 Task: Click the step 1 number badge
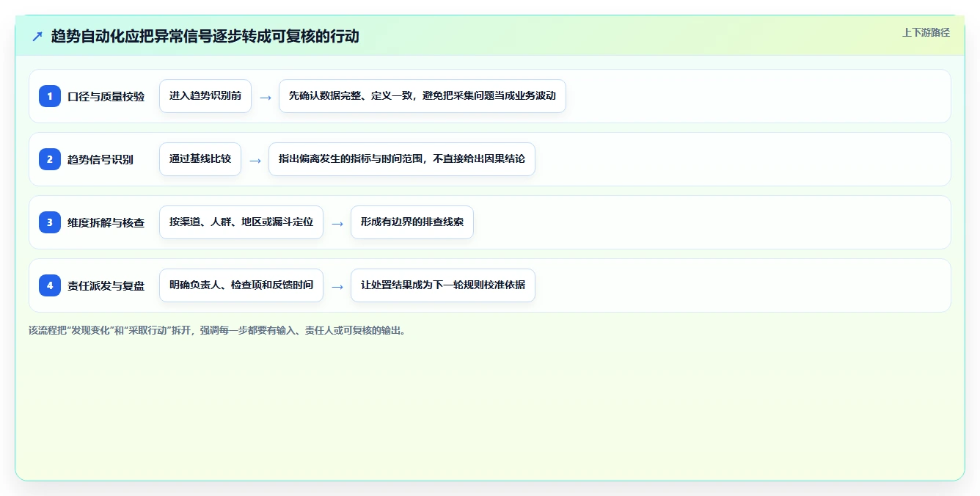pos(50,96)
